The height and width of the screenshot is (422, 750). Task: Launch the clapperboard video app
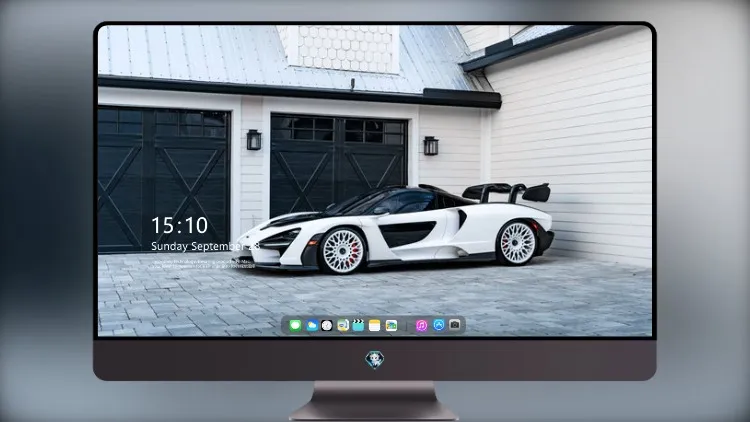358,325
